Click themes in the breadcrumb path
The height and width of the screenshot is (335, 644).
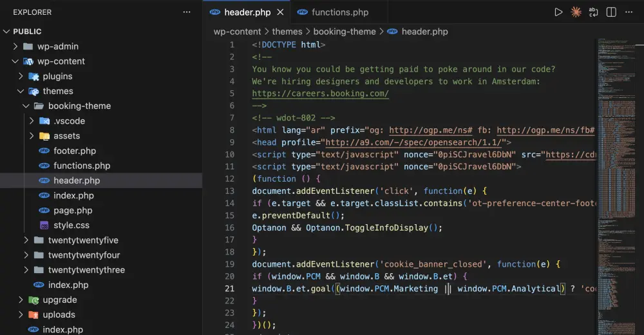pos(287,32)
